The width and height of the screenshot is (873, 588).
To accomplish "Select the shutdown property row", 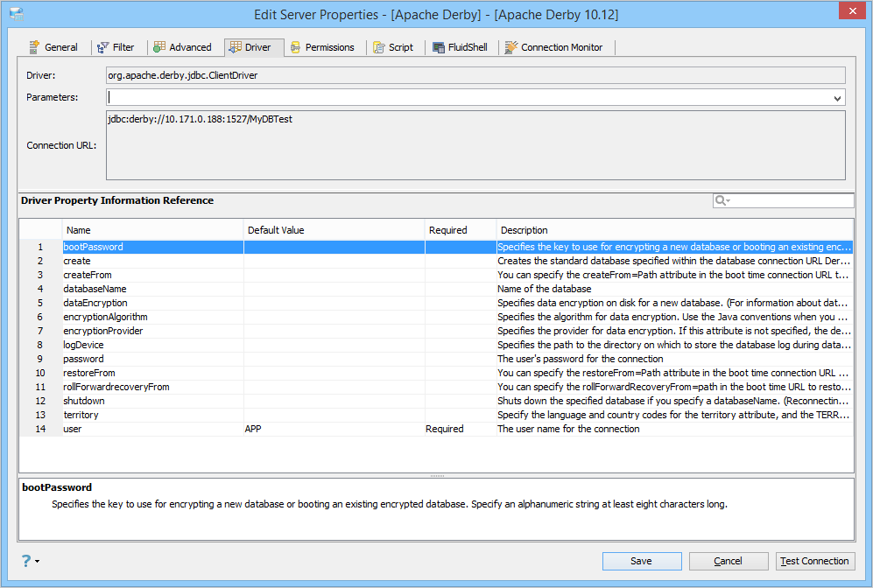I will (x=436, y=401).
